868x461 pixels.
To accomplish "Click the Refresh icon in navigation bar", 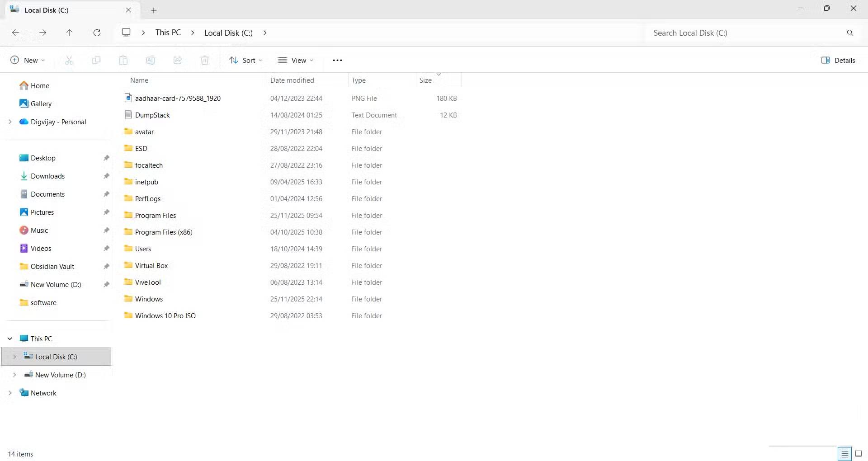I will pos(97,33).
